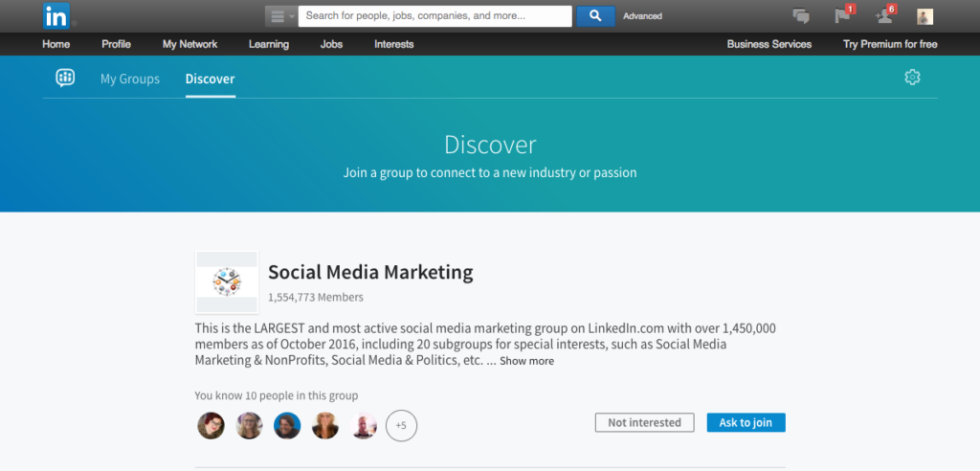Image resolution: width=980 pixels, height=471 pixels.
Task: Open the search category dropdown
Action: coord(281,16)
